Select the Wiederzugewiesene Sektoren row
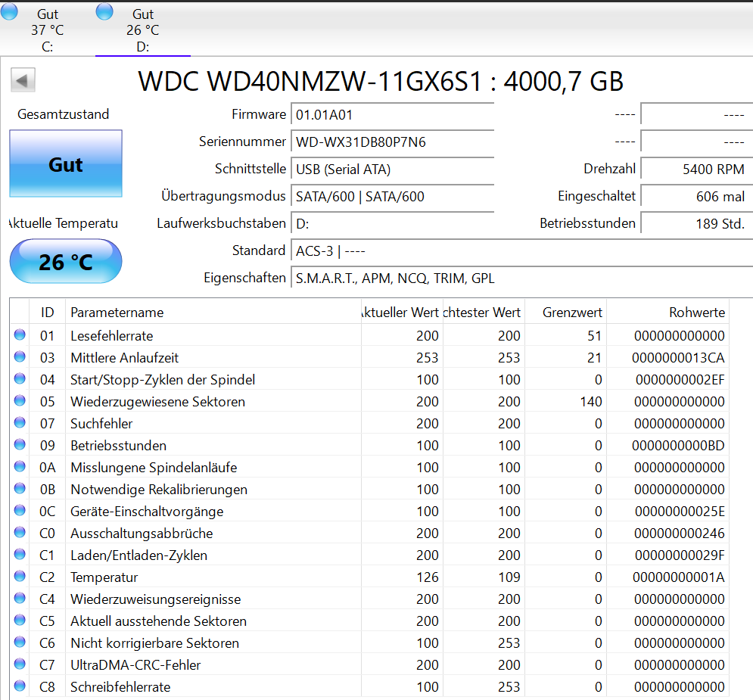753x700 pixels. [x=369, y=401]
